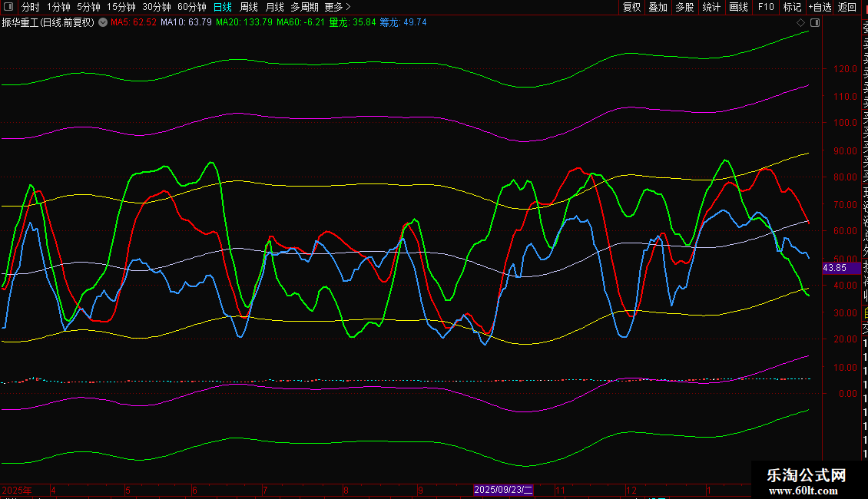Select the 5分钟 period

88,7
